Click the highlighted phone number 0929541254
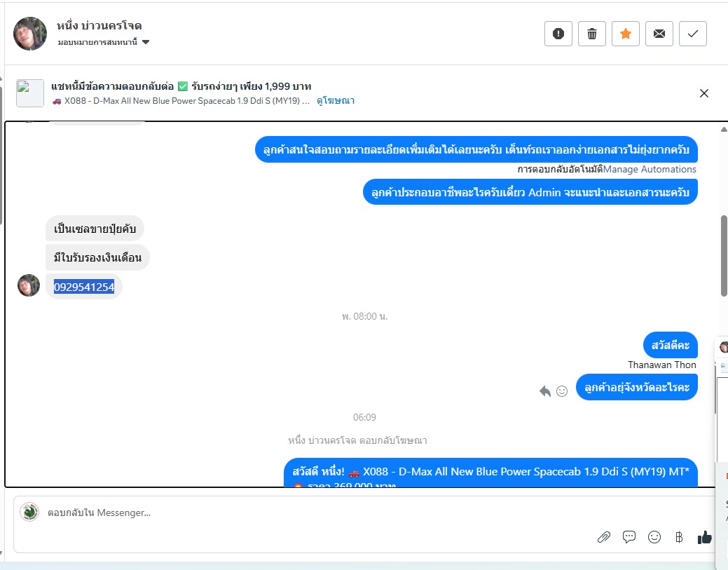This screenshot has height=570, width=728. pyautogui.click(x=84, y=287)
